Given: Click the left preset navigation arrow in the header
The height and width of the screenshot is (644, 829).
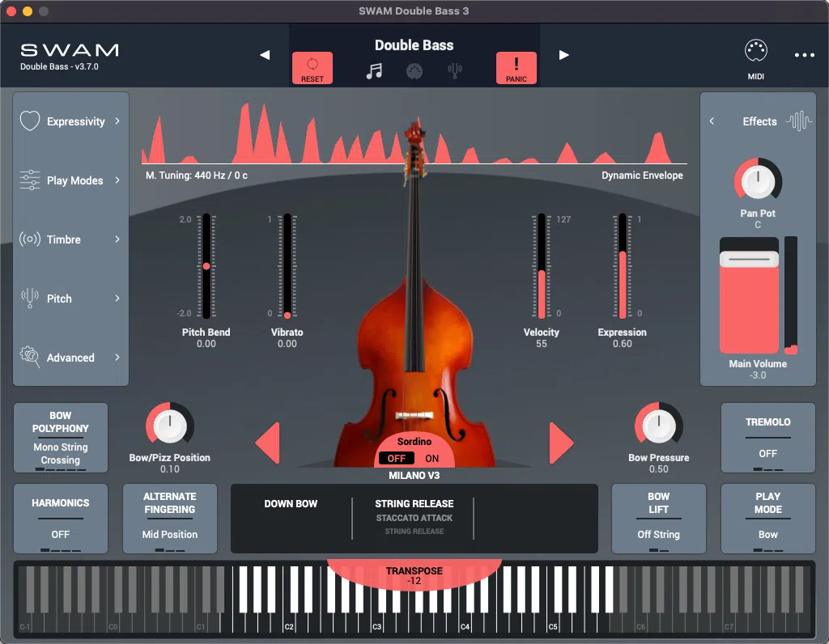Looking at the screenshot, I should coord(265,55).
